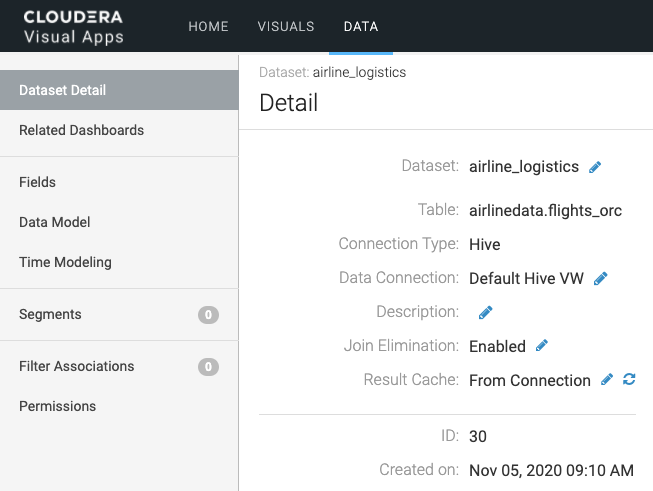Edit the Result Cache setting pencil
The width and height of the screenshot is (653, 491).
pyautogui.click(x=607, y=380)
